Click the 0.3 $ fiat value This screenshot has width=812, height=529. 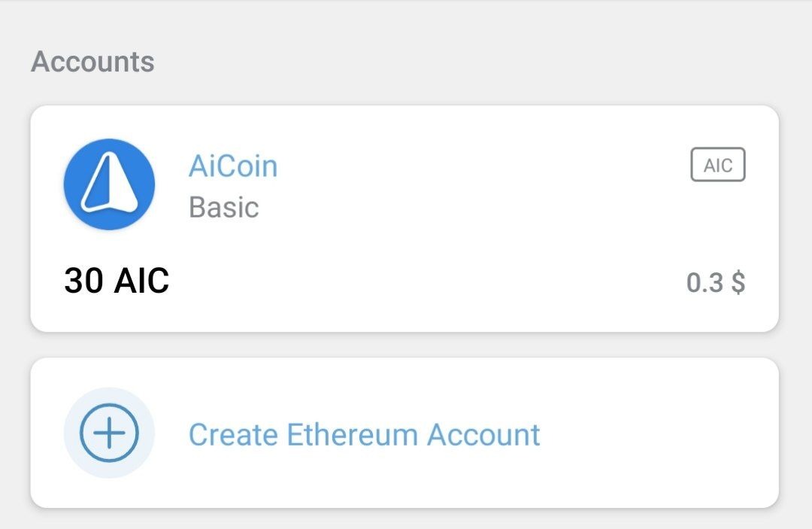[715, 283]
